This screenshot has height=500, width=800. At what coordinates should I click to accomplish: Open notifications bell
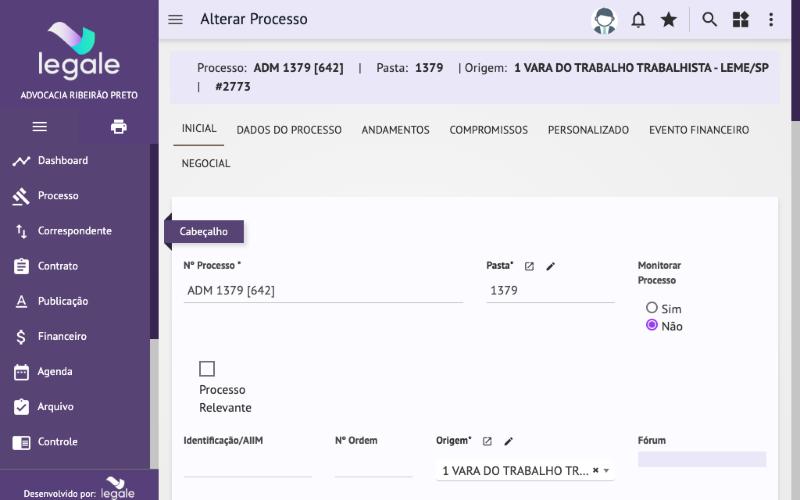(638, 20)
